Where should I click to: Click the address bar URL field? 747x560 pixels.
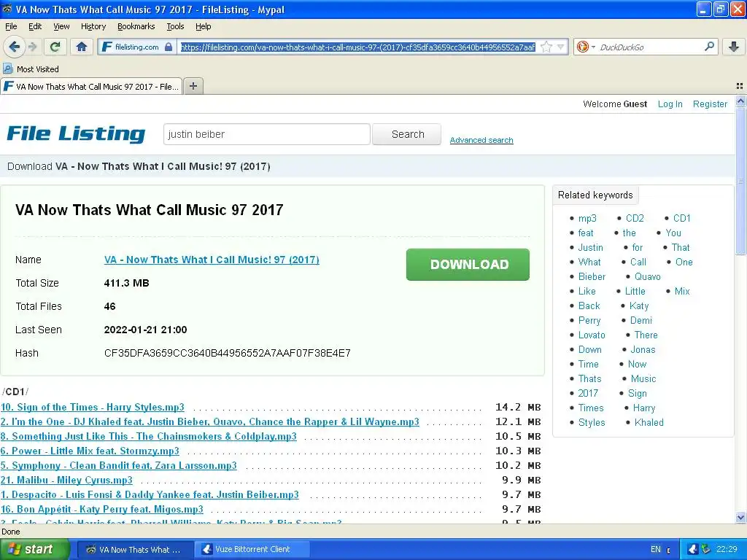pyautogui.click(x=358, y=47)
